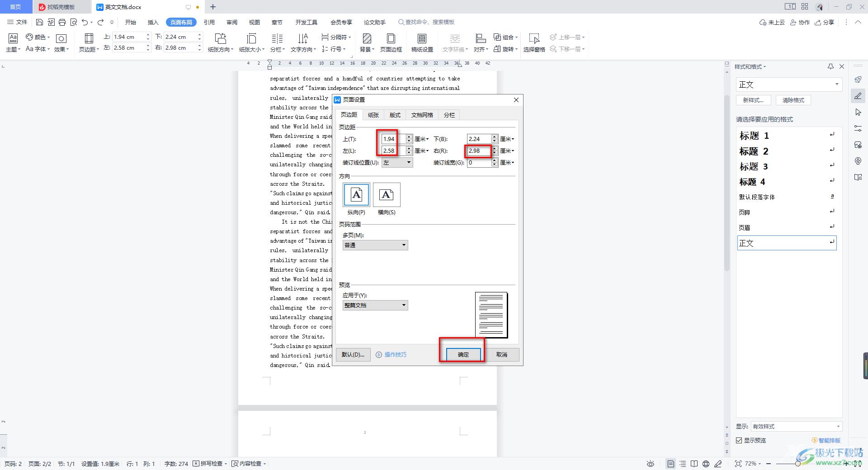Open 纸张方向 paper orientation tool
The width and height of the screenshot is (868, 470).
[x=221, y=42]
